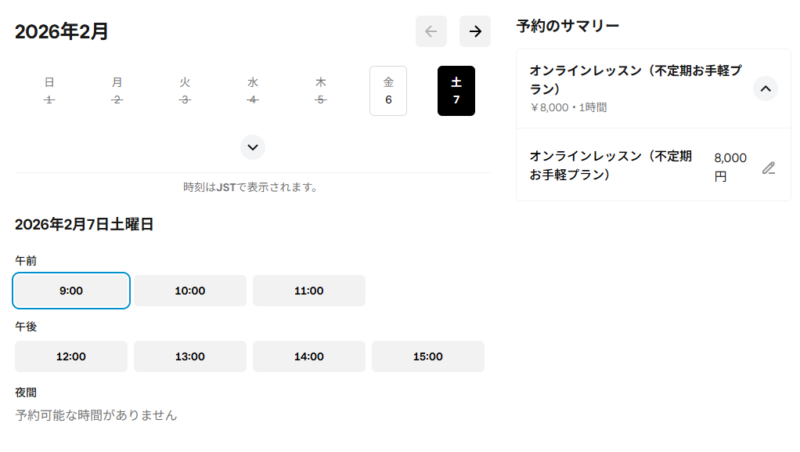Choose the 10:00 time slot
This screenshot has height=452, width=800.
click(x=190, y=291)
